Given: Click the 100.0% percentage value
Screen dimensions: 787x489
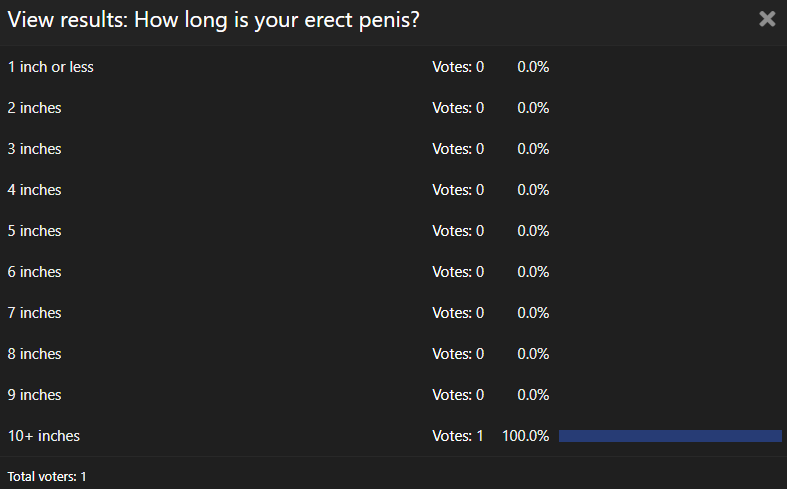Looking at the screenshot, I should point(526,436).
